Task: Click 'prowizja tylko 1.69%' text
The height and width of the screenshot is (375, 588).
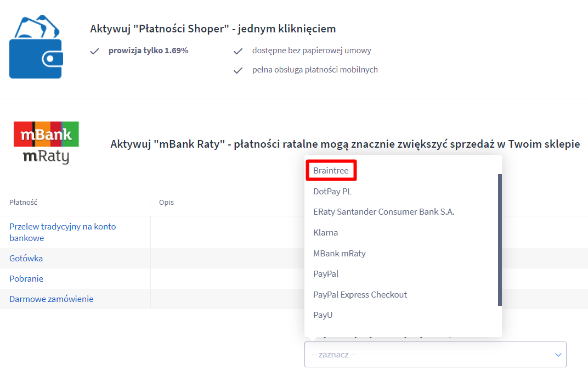Action: [149, 51]
